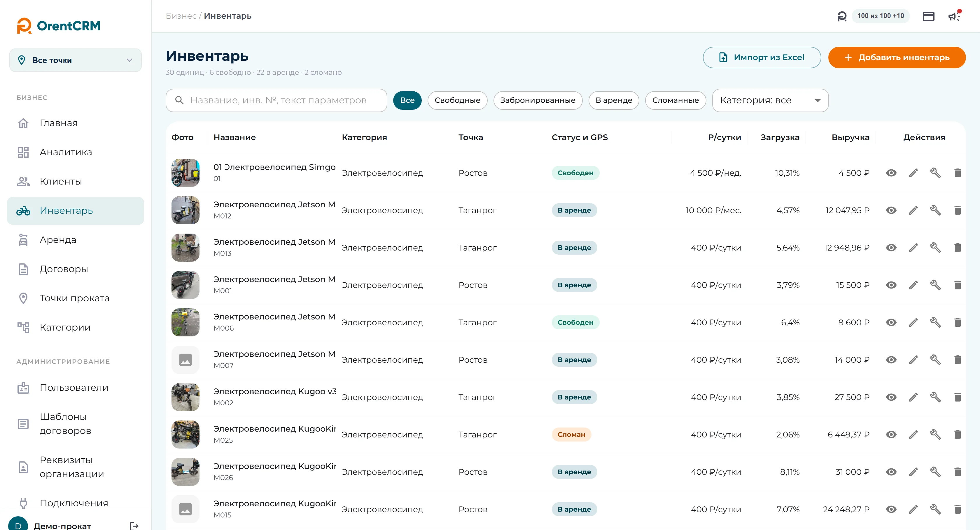
Task: Delete the 01 Simgo bike with trash icon
Action: pyautogui.click(x=958, y=173)
